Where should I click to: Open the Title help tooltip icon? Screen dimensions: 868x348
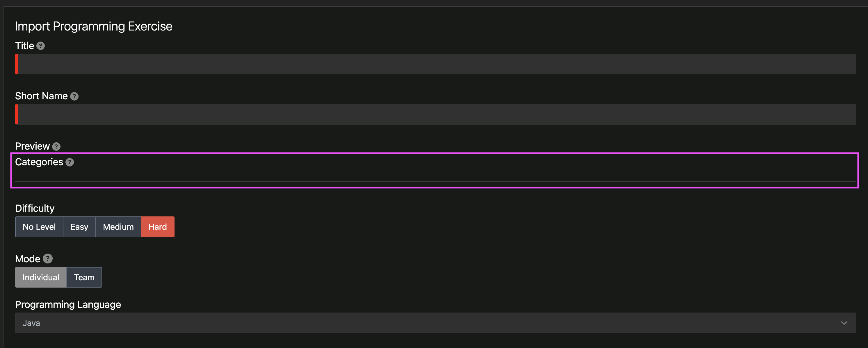[41, 46]
